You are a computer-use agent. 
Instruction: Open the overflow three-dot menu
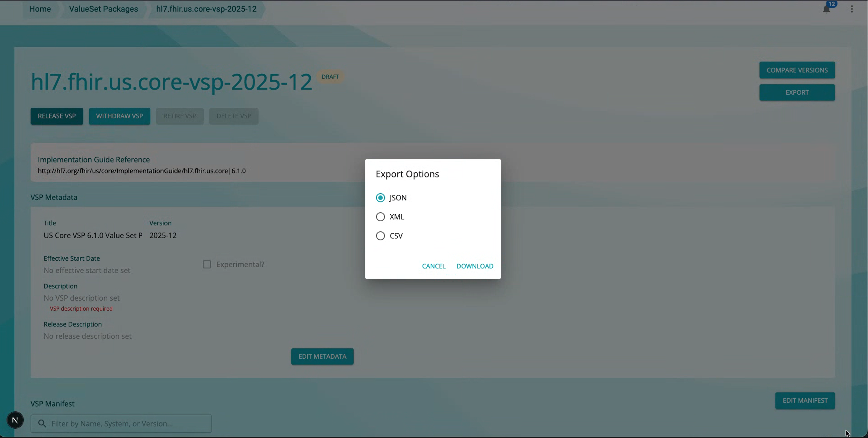point(852,9)
